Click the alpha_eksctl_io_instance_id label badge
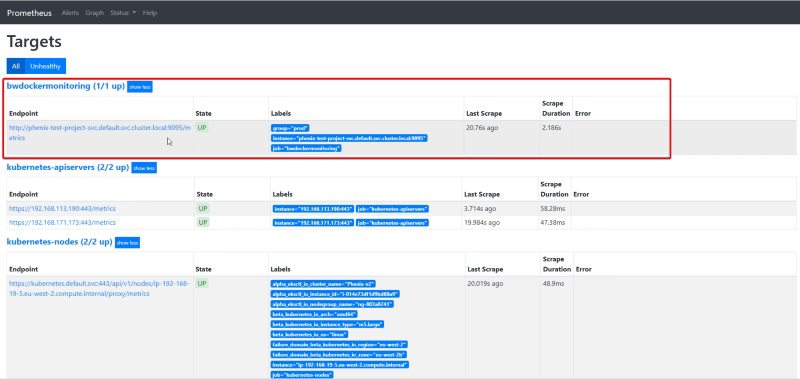The width and height of the screenshot is (800, 379). [x=335, y=294]
